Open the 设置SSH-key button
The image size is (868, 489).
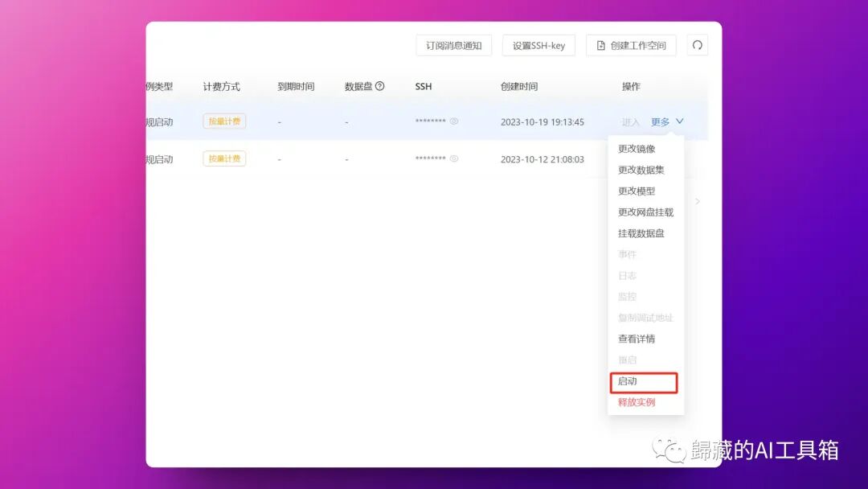tap(538, 45)
